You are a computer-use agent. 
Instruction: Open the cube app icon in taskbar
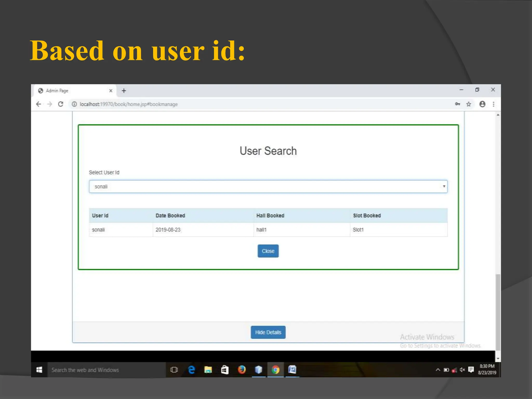tap(258, 370)
